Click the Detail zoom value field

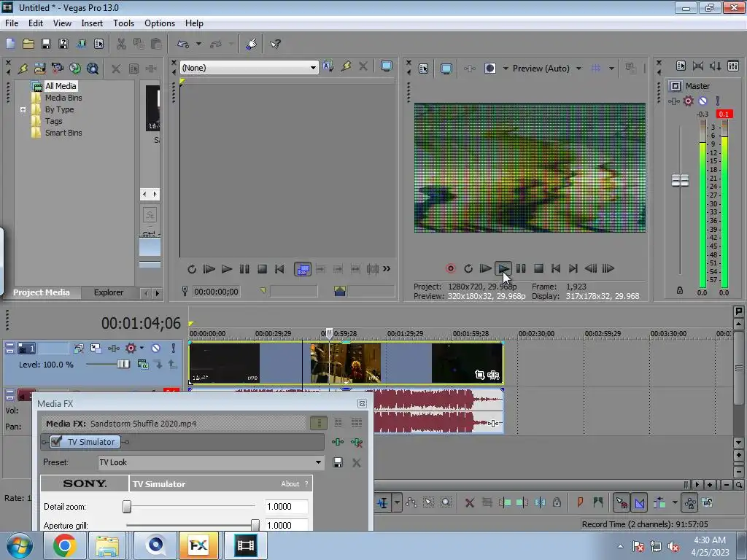click(x=286, y=506)
